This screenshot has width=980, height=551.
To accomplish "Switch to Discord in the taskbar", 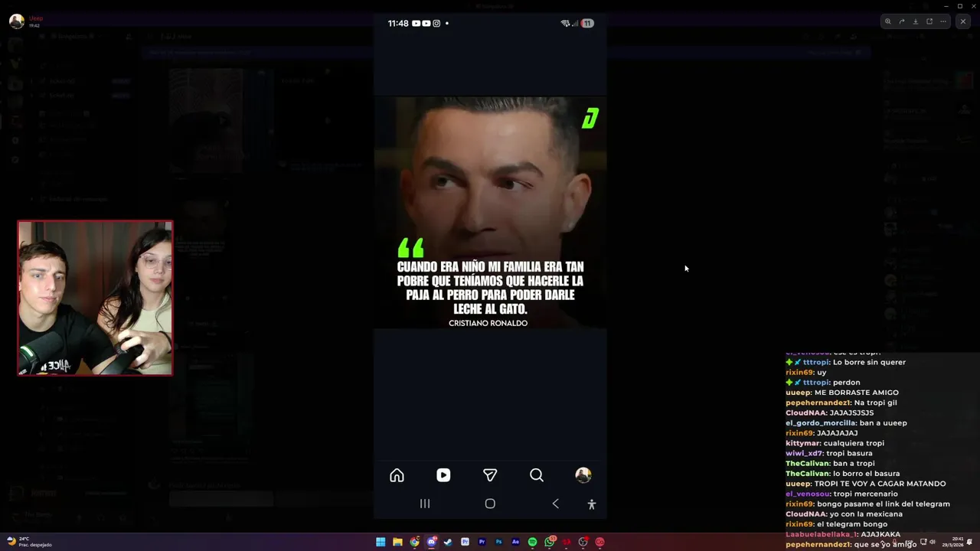I will 431,542.
